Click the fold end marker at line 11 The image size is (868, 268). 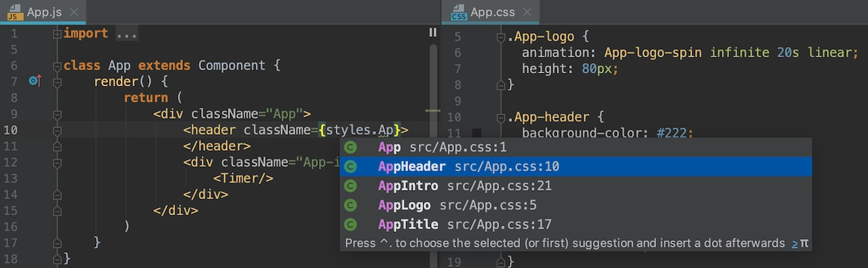tap(57, 146)
